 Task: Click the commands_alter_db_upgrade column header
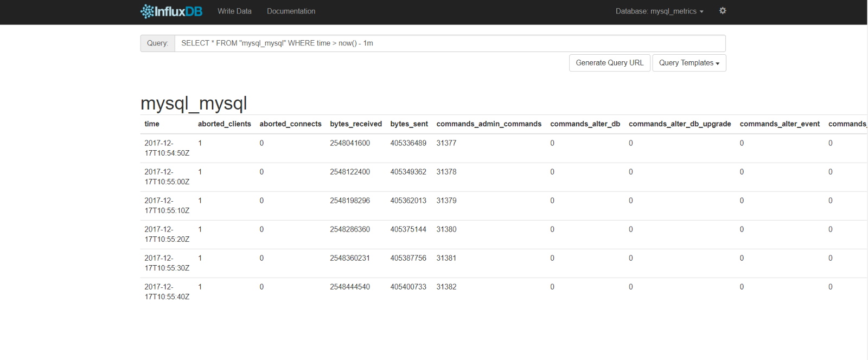point(680,124)
